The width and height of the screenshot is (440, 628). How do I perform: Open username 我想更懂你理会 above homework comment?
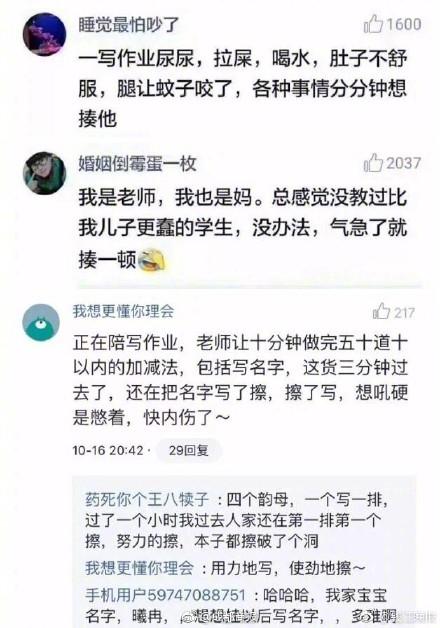pyautogui.click(x=123, y=312)
